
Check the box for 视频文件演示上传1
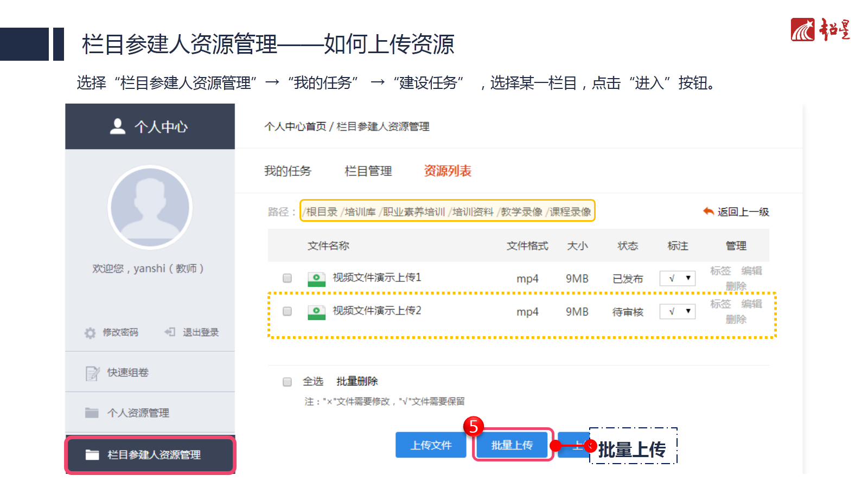point(288,278)
